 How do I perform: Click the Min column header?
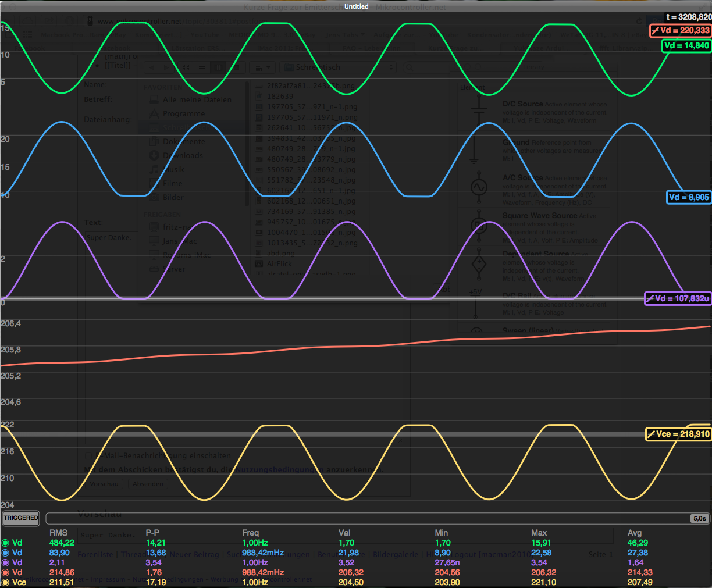(x=442, y=533)
